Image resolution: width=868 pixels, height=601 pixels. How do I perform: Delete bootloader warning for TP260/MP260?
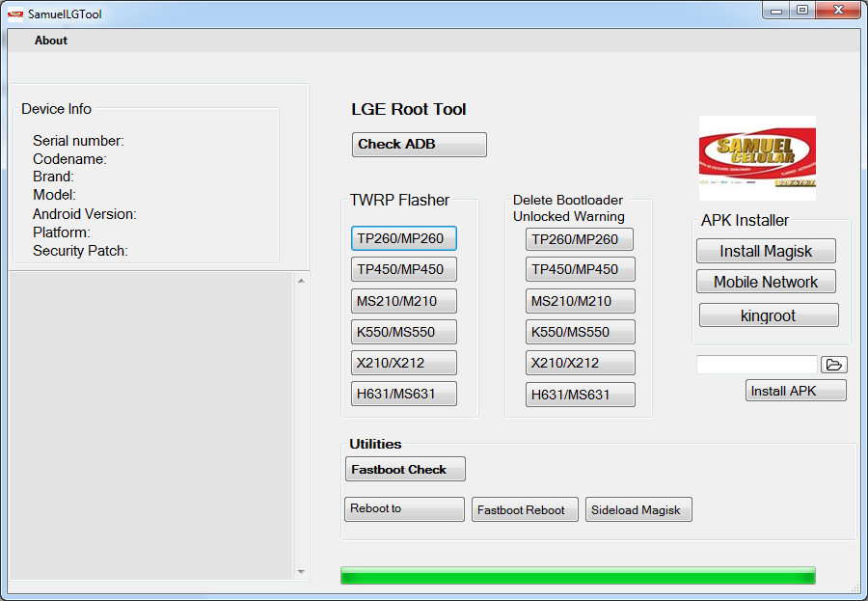[580, 239]
